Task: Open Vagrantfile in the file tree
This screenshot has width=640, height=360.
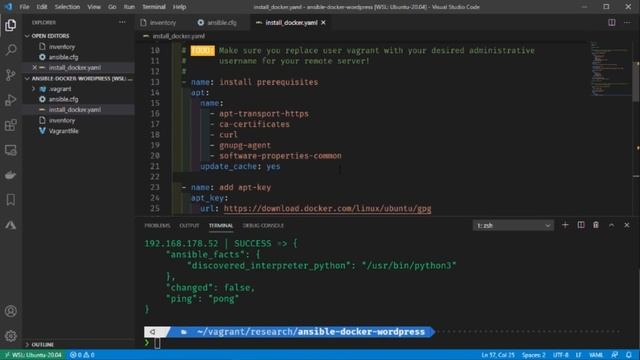Action: [x=63, y=131]
